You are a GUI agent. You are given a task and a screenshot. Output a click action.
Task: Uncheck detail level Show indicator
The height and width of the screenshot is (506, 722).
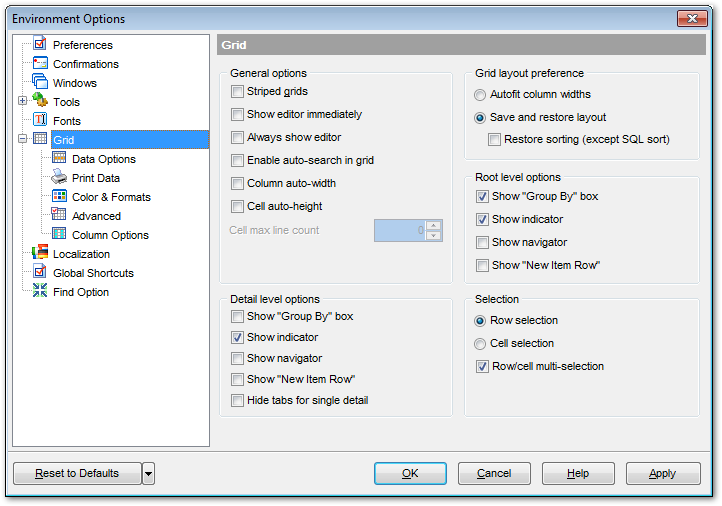(x=237, y=337)
